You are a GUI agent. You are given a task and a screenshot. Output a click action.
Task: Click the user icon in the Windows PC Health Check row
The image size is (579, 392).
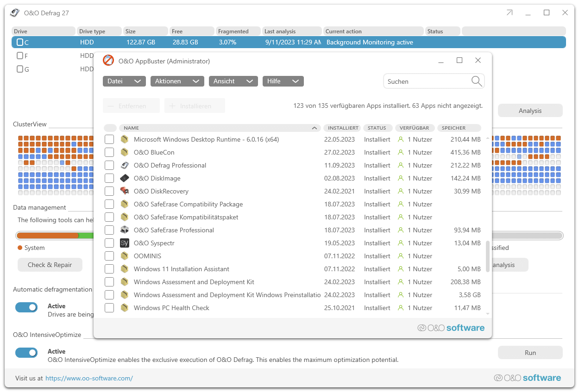coord(401,308)
